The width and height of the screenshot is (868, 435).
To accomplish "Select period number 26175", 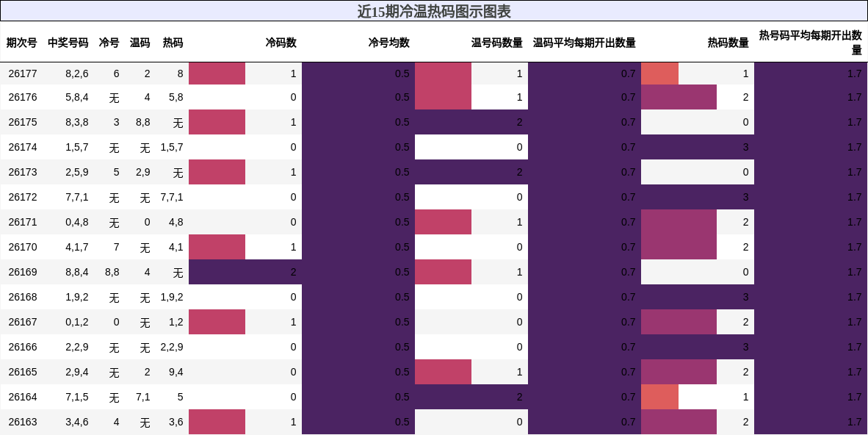I will click(x=23, y=123).
